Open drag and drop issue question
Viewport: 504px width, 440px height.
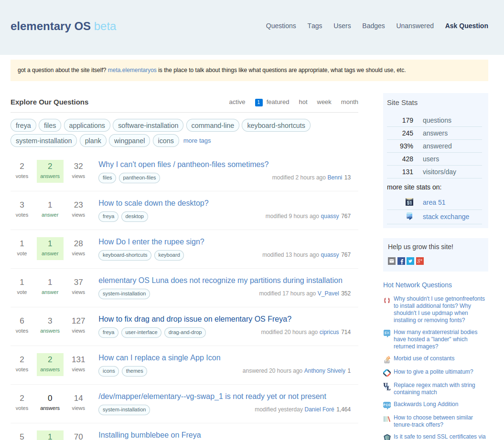(195, 319)
